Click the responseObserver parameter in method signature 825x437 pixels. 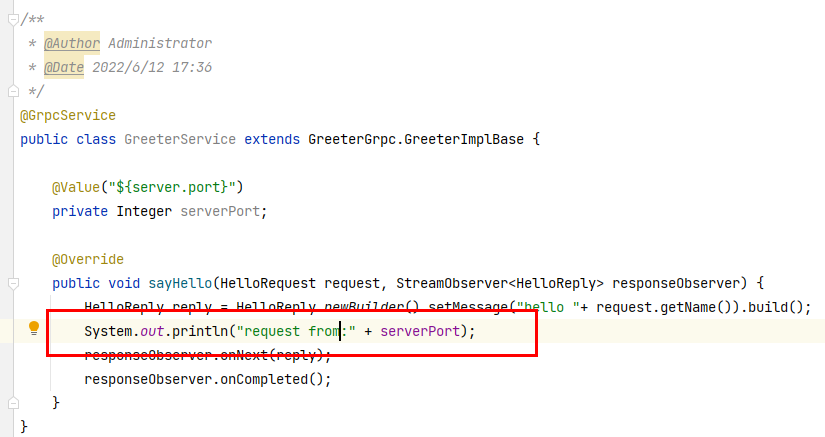676,284
